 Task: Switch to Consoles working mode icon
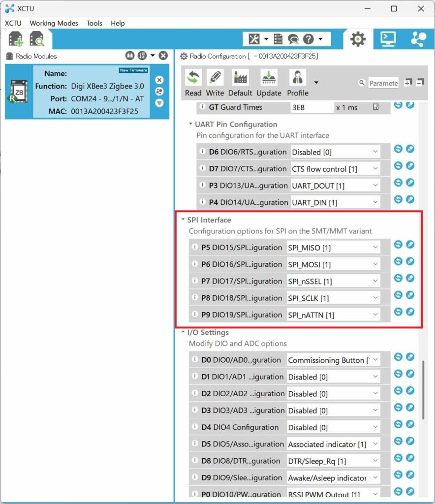click(388, 39)
